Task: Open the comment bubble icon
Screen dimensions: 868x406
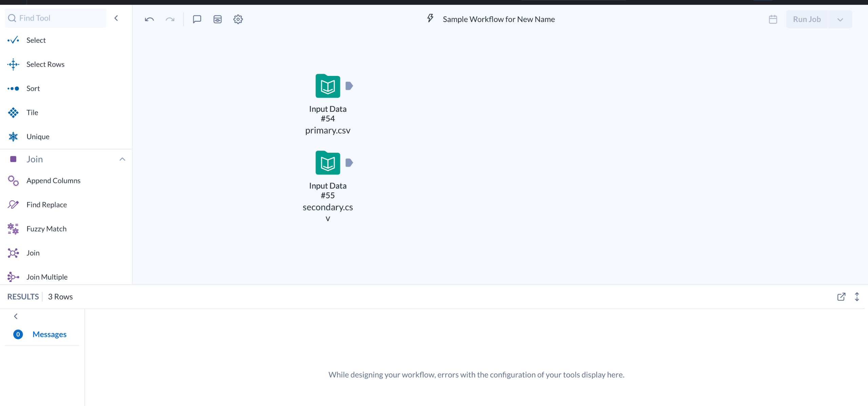Action: (x=197, y=19)
